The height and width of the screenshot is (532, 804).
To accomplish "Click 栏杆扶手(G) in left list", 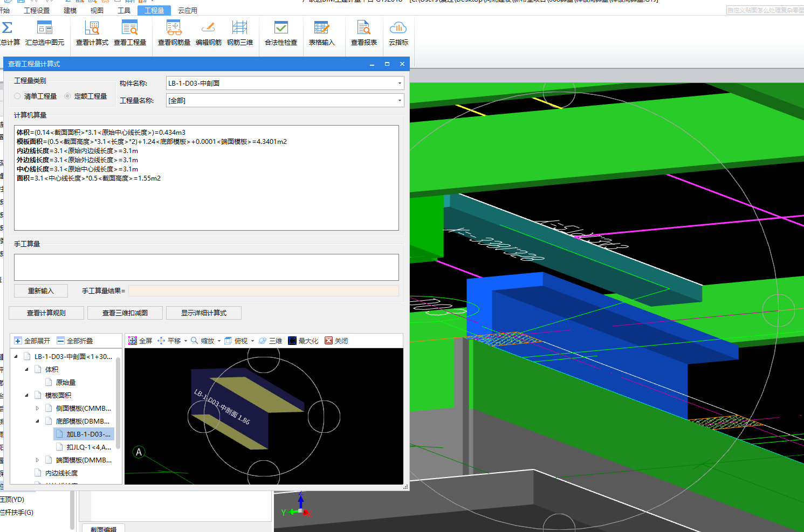I will [x=17, y=512].
